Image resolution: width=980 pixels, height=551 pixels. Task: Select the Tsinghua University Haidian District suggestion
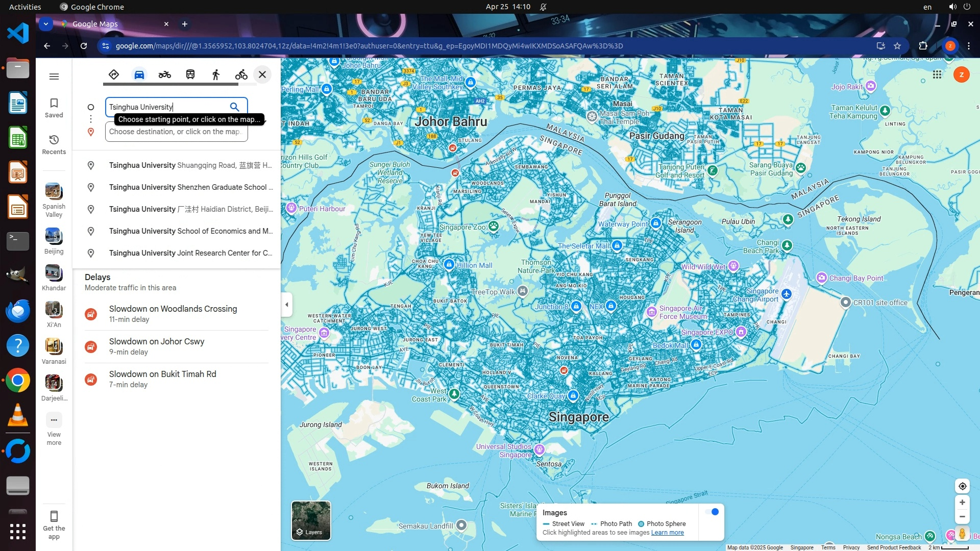pyautogui.click(x=190, y=209)
